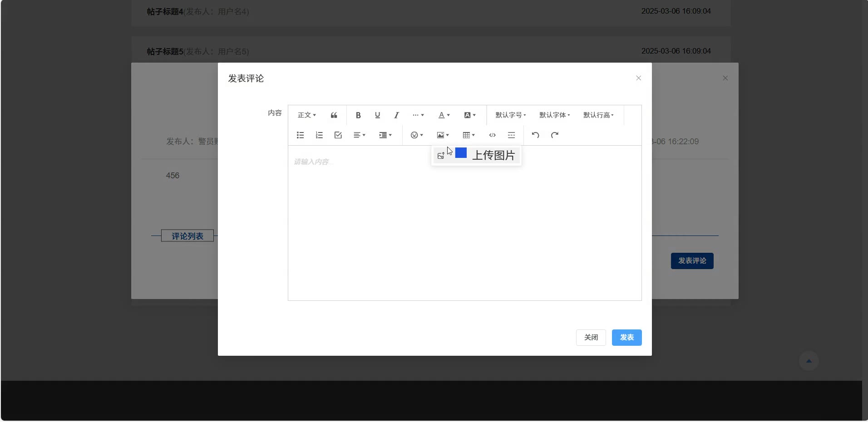This screenshot has width=868, height=422.
Task: Open the 默认字体 font family dropdown
Action: [x=554, y=115]
